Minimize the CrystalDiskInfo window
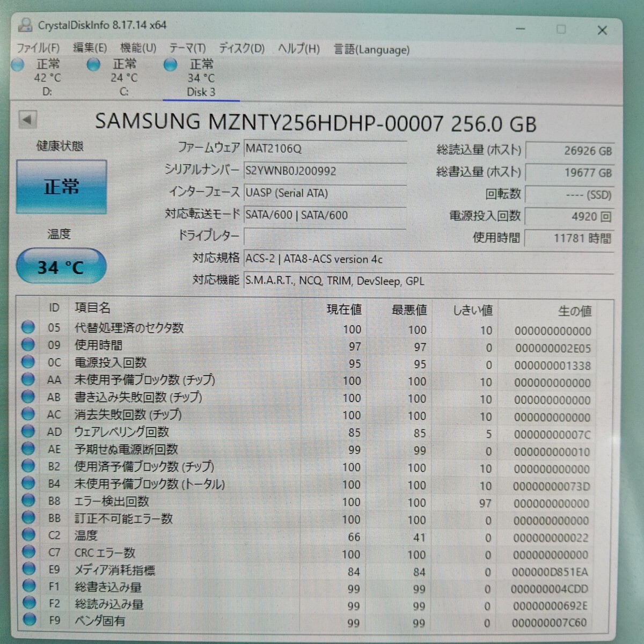644x644 pixels. pyautogui.click(x=521, y=28)
